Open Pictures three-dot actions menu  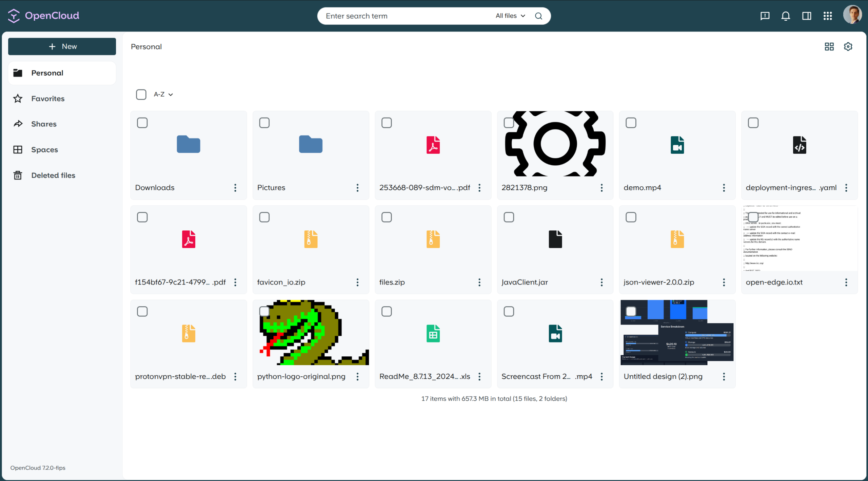point(357,188)
